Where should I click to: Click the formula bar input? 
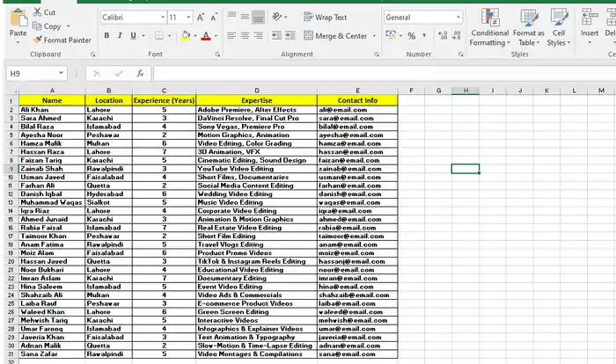click(385, 74)
